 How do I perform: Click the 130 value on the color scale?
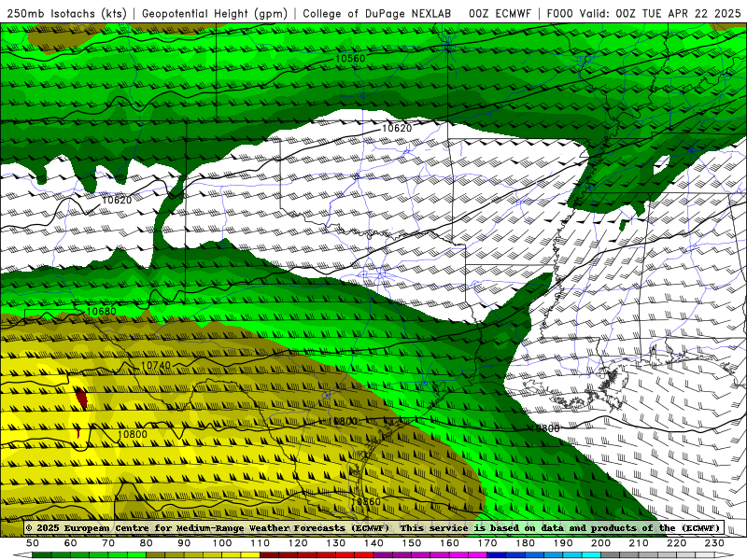(336, 543)
